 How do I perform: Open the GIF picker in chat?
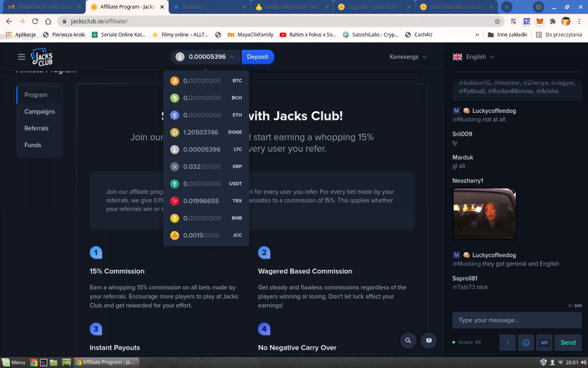[544, 342]
